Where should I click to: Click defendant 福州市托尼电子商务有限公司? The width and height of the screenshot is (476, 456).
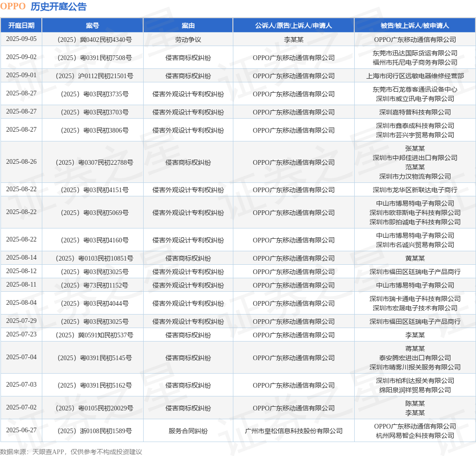tap(415, 62)
